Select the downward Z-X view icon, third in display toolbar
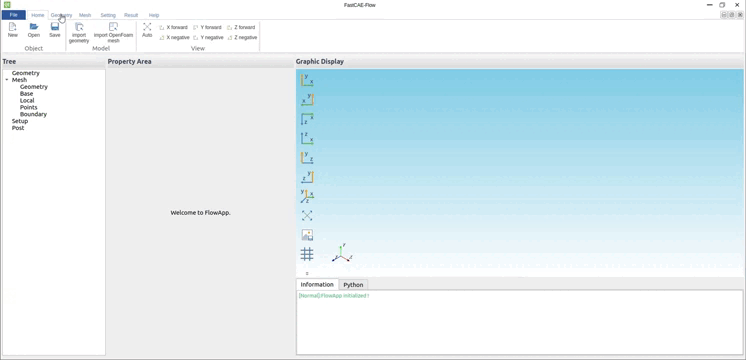Image resolution: width=746 pixels, height=360 pixels. pyautogui.click(x=307, y=119)
